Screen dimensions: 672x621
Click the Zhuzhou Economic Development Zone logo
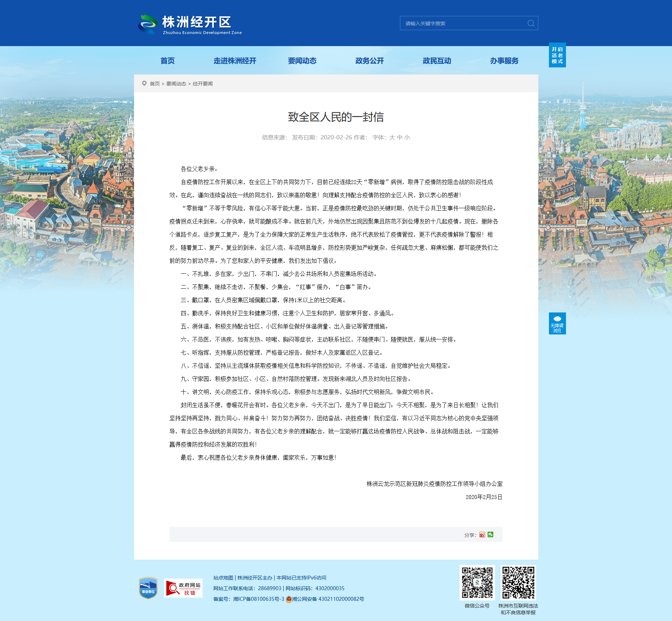tap(190, 24)
